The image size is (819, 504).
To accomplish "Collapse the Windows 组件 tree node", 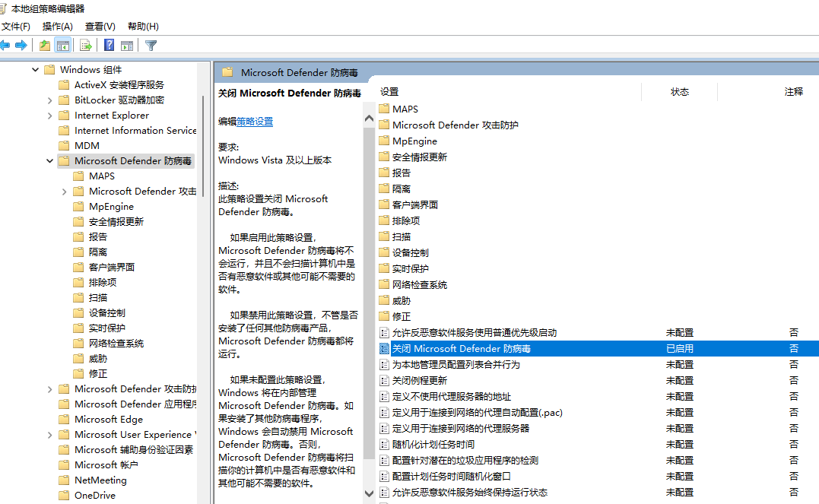I will coord(35,69).
